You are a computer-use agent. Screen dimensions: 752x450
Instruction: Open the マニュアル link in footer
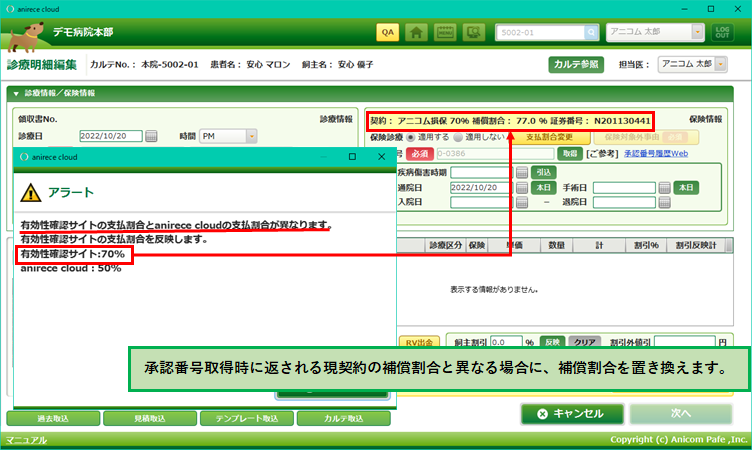(x=26, y=440)
